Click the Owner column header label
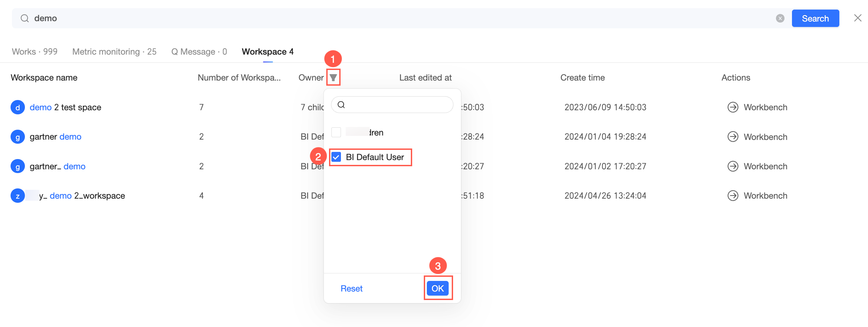Screen dimensions: 868x327 coord(311,78)
